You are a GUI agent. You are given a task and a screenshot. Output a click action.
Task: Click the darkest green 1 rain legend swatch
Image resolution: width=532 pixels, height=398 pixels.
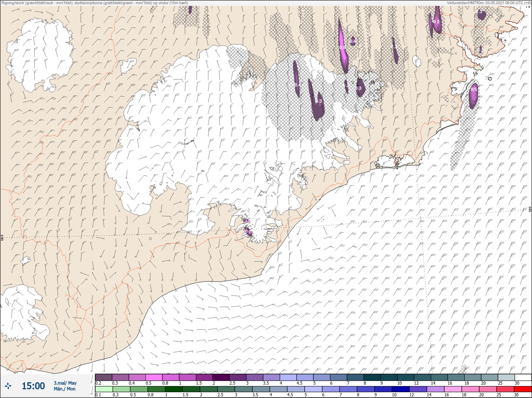pos(174,389)
